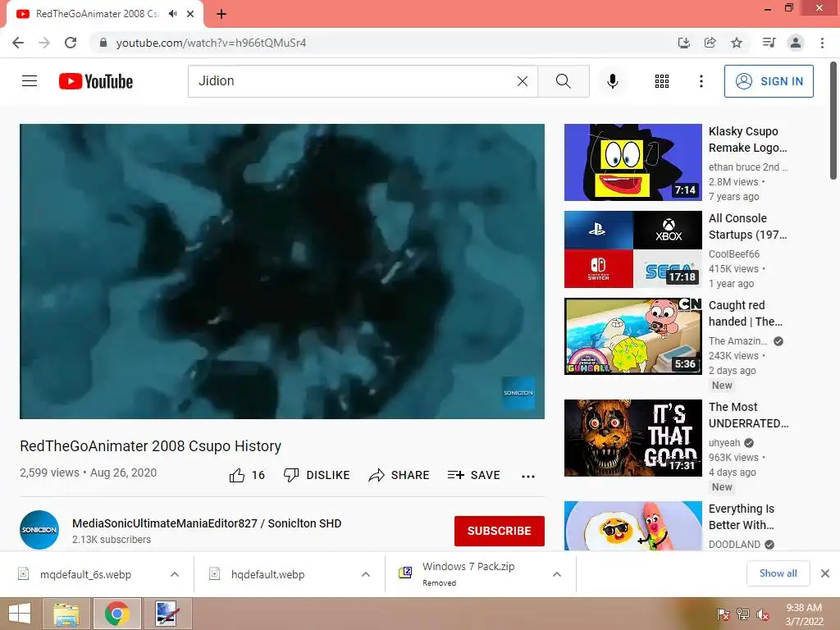Open YouTube settings three-dot menu

[x=701, y=81]
